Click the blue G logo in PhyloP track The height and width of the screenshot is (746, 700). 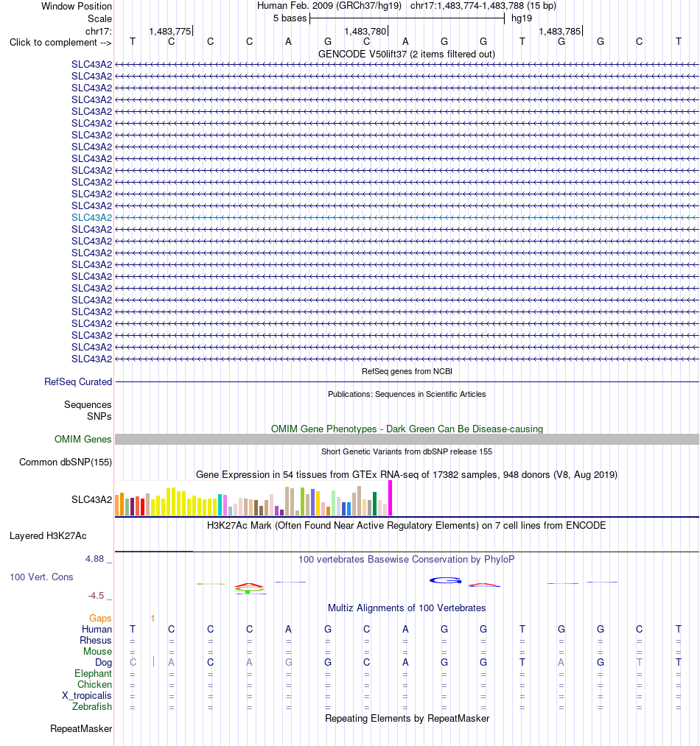click(446, 580)
